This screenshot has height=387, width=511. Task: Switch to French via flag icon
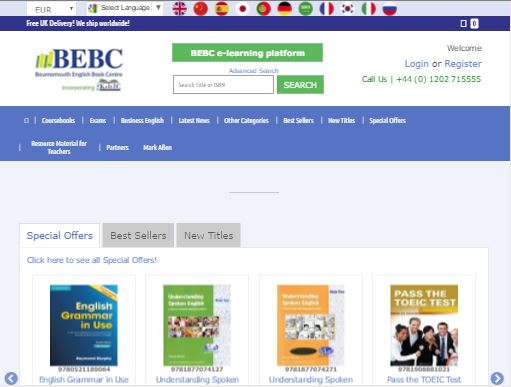pyautogui.click(x=327, y=9)
